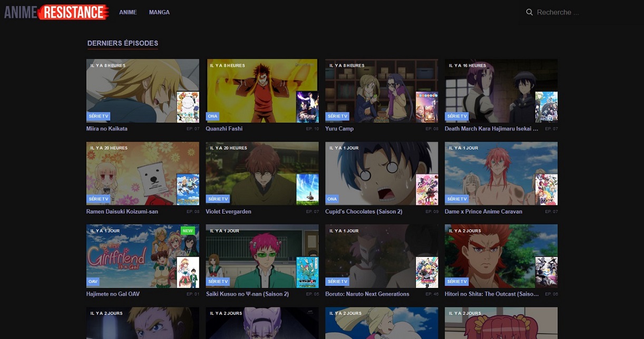
Task: Open the Death March episode thumbnail
Action: pyautogui.click(x=501, y=91)
